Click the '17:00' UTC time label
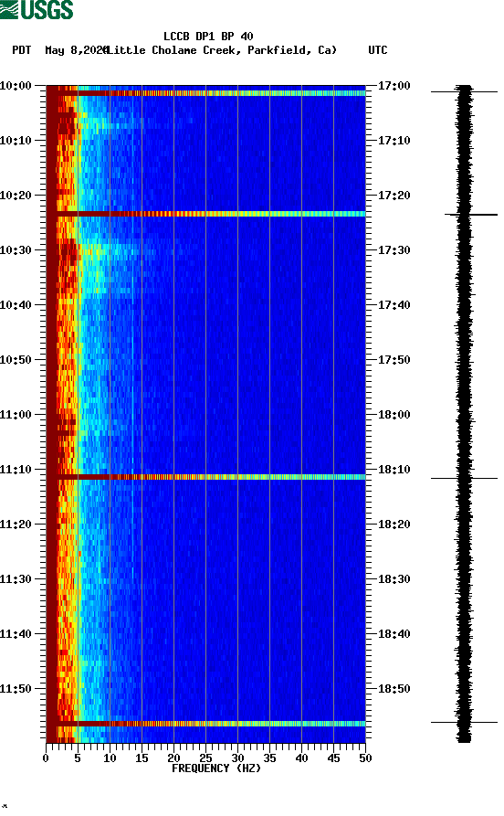This screenshot has height=816, width=504. [394, 85]
